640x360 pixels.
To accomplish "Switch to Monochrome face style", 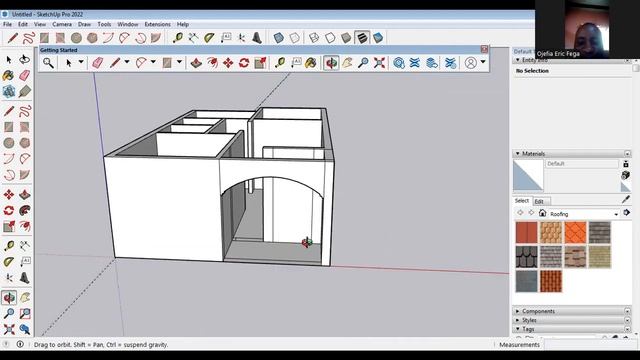I will (378, 38).
